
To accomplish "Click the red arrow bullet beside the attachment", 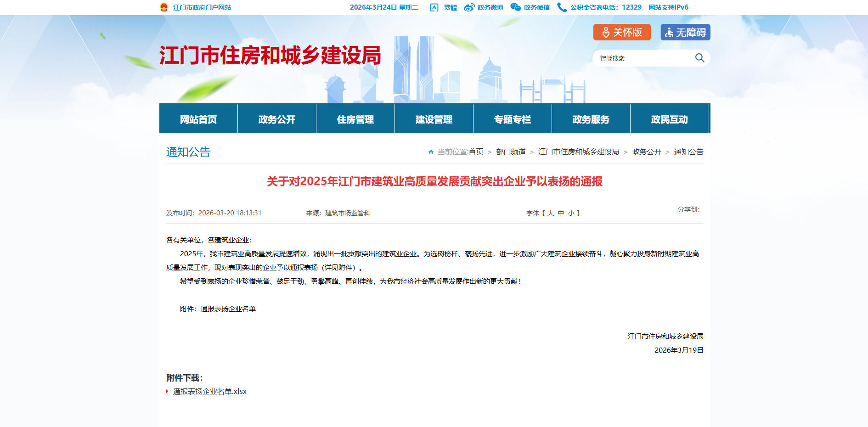I will [167, 392].
